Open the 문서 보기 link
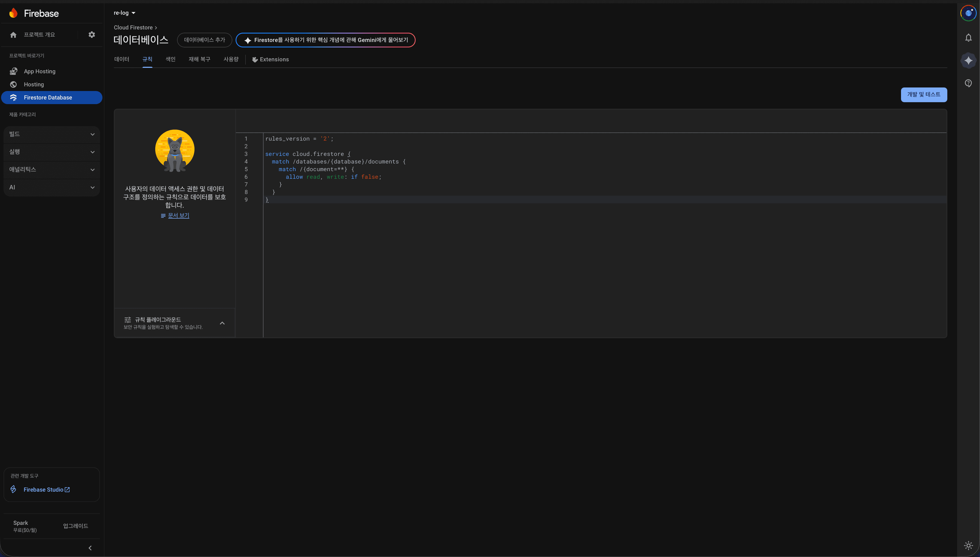 point(179,215)
